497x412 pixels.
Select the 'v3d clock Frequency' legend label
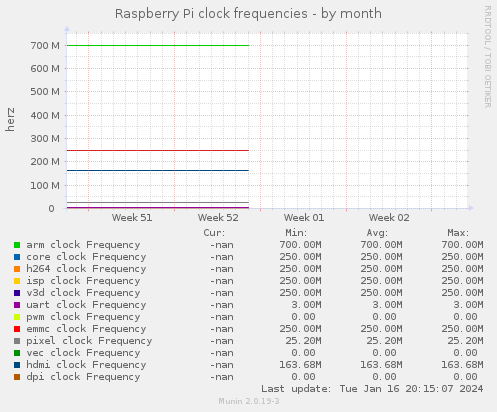tap(83, 293)
